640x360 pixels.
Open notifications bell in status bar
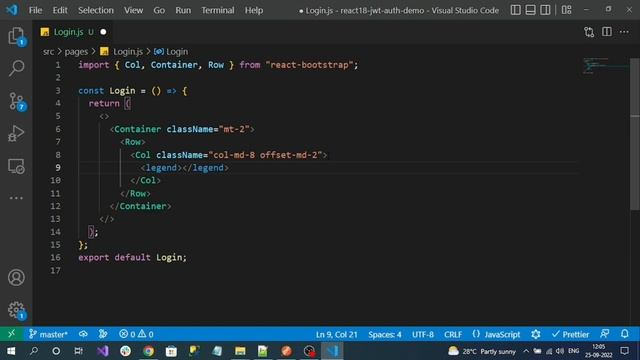[625, 334]
